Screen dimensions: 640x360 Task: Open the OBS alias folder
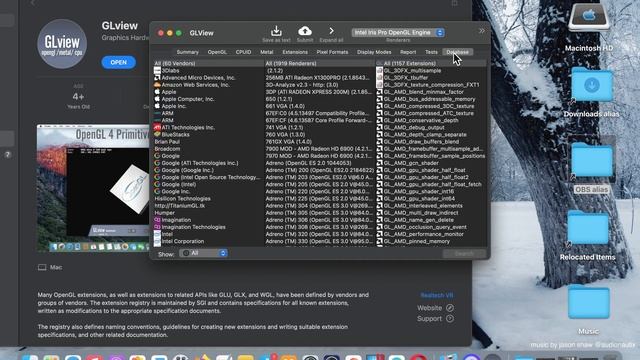[592, 161]
